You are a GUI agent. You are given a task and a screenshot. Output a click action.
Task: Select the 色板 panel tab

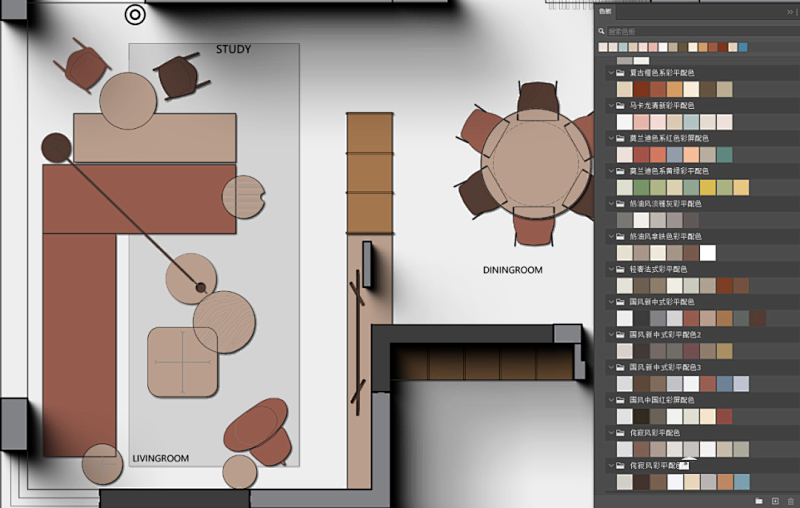604,11
